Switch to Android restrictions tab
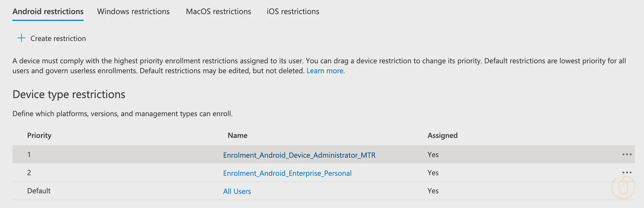 click(48, 12)
